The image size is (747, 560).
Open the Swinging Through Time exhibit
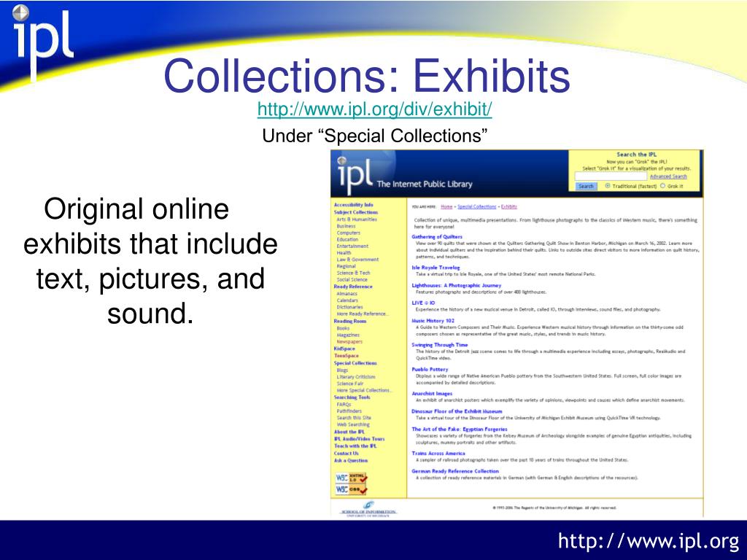(x=440, y=345)
